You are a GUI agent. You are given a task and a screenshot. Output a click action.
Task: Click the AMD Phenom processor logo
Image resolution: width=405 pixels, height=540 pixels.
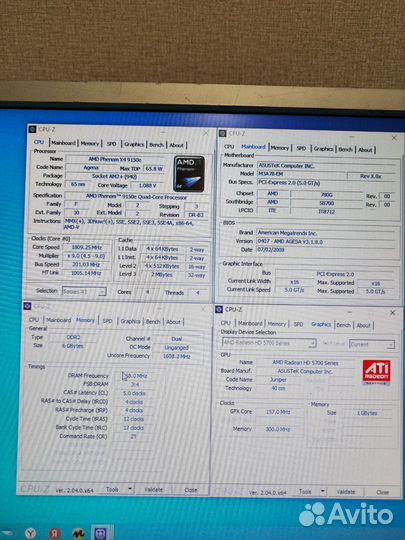click(189, 173)
